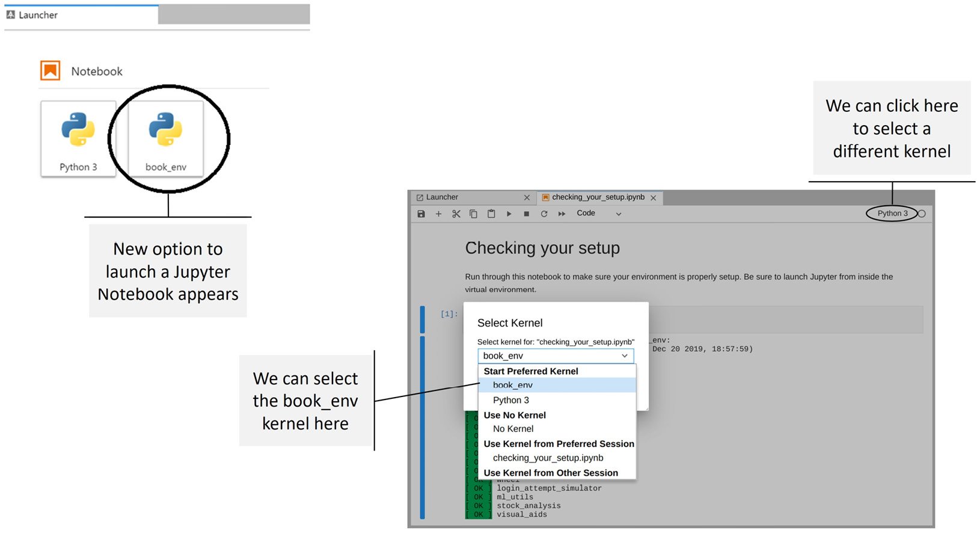This screenshot has width=980, height=533.
Task: Click the Python 3 kernel name indicator
Action: [892, 214]
